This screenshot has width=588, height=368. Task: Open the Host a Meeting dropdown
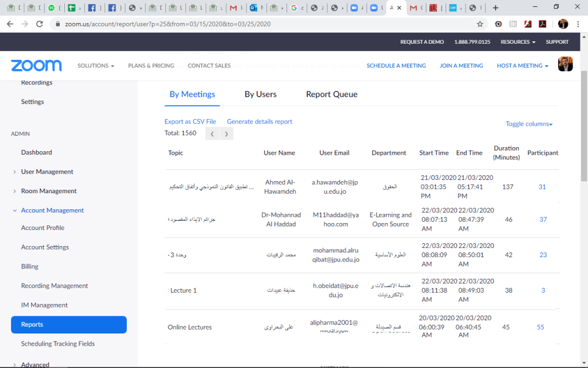[x=523, y=66]
